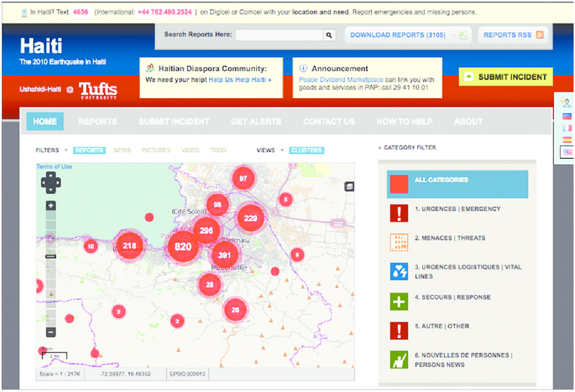
Task: Toggle the Pictures map filter
Action: click(x=156, y=150)
